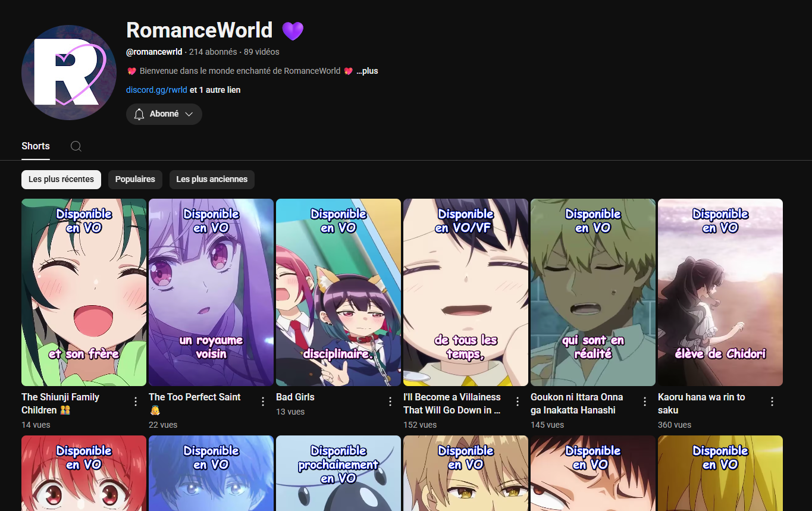The height and width of the screenshot is (511, 812).
Task: Click the RomanceWorld channel avatar logo
Action: (68, 72)
